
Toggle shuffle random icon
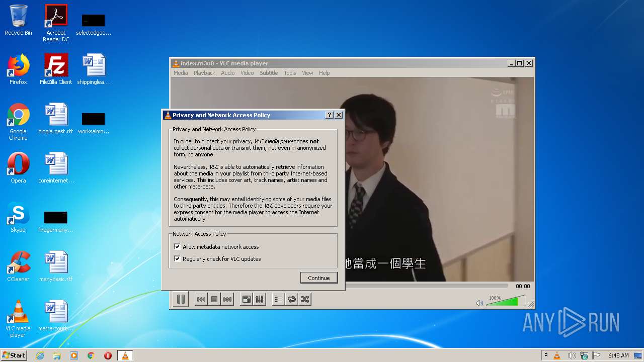(304, 299)
